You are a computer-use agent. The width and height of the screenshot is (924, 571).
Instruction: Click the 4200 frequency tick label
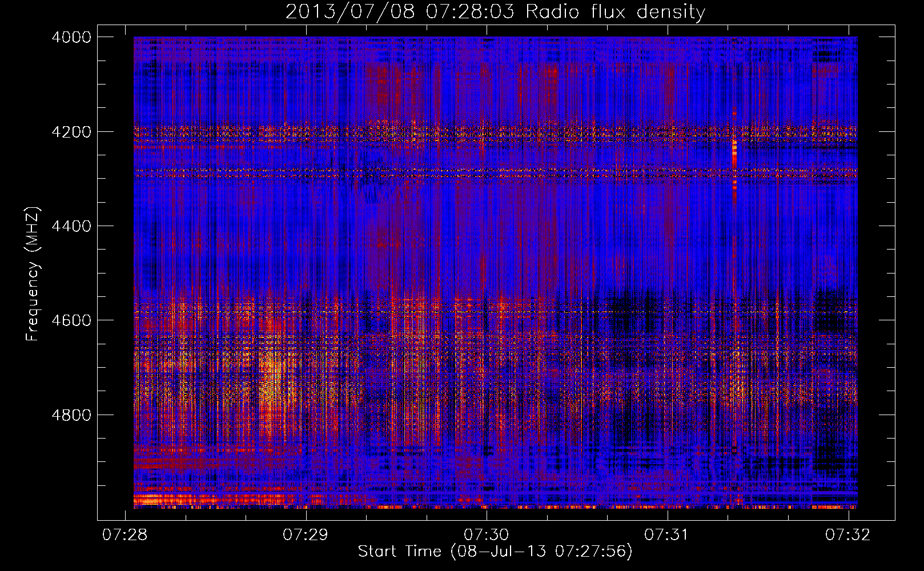coord(71,132)
